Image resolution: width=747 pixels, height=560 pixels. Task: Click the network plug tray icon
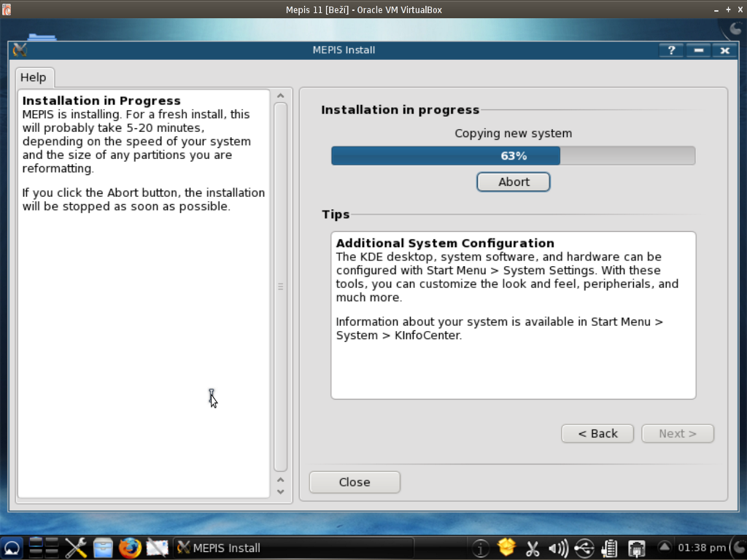(636, 548)
